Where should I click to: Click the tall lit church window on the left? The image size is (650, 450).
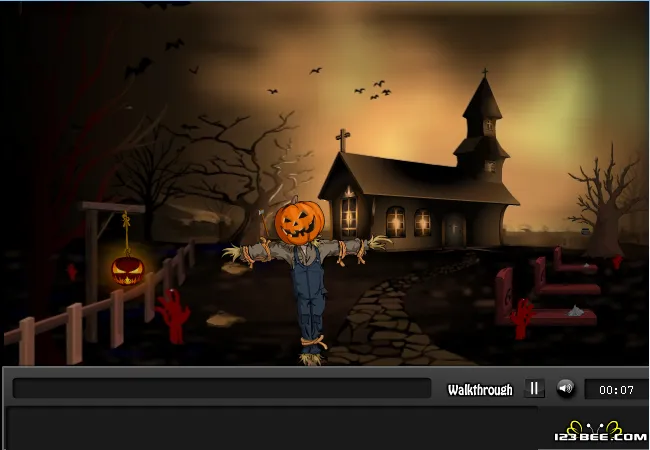coord(349,217)
